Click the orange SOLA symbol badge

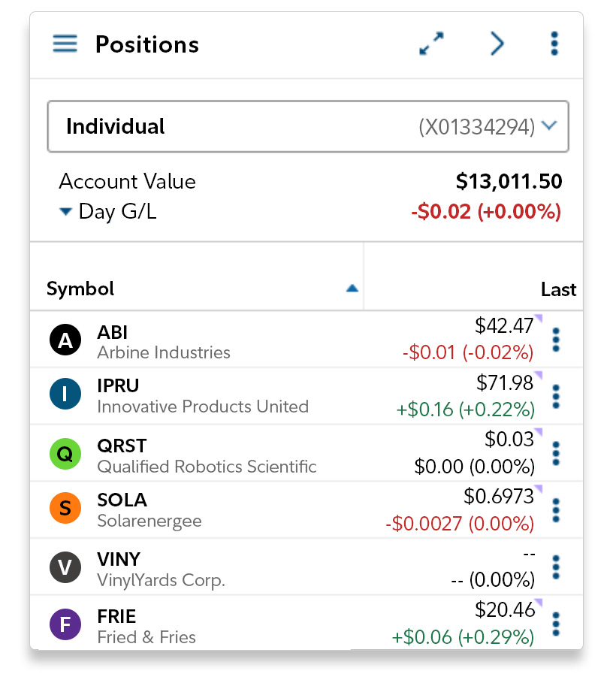pyautogui.click(x=65, y=509)
